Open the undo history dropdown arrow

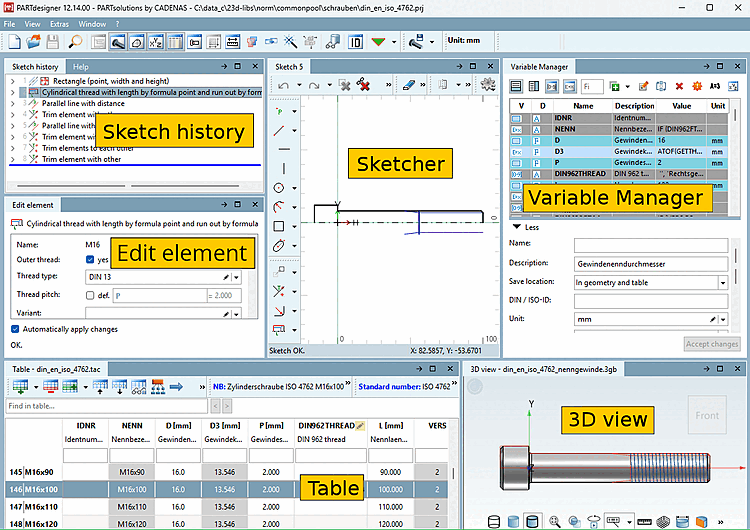299,85
